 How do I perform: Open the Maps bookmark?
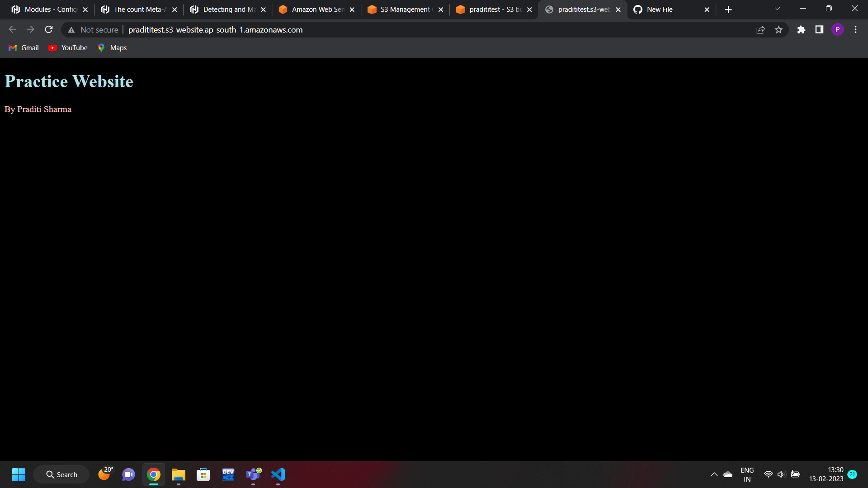112,48
